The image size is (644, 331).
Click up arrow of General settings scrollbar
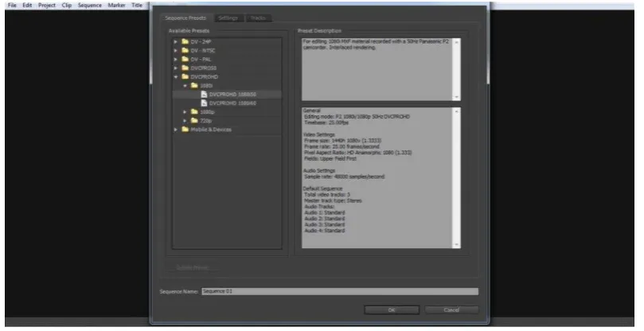pyautogui.click(x=457, y=111)
